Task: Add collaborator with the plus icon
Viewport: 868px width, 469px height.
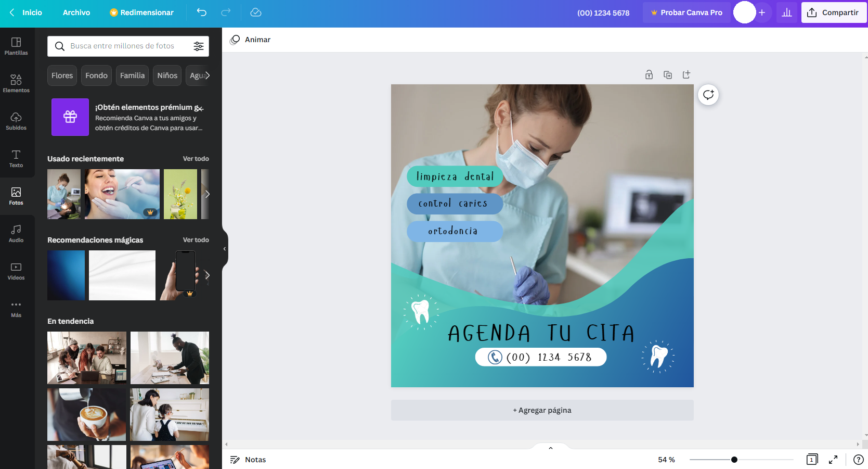Action: 762,12
